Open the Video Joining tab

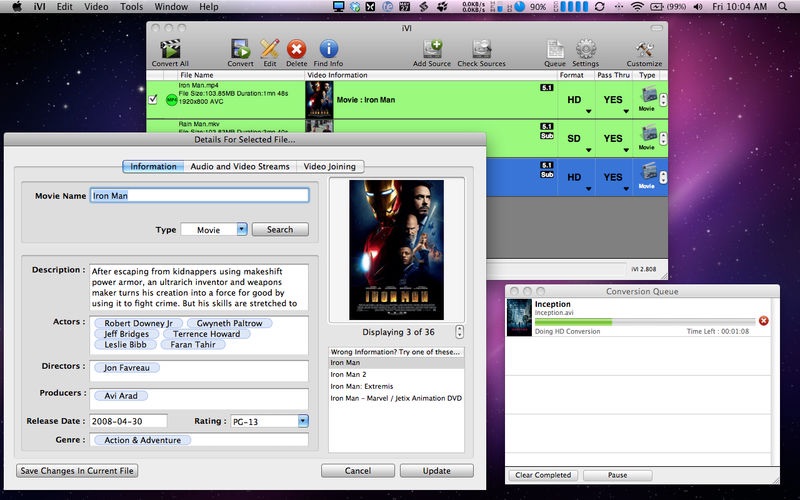click(330, 166)
